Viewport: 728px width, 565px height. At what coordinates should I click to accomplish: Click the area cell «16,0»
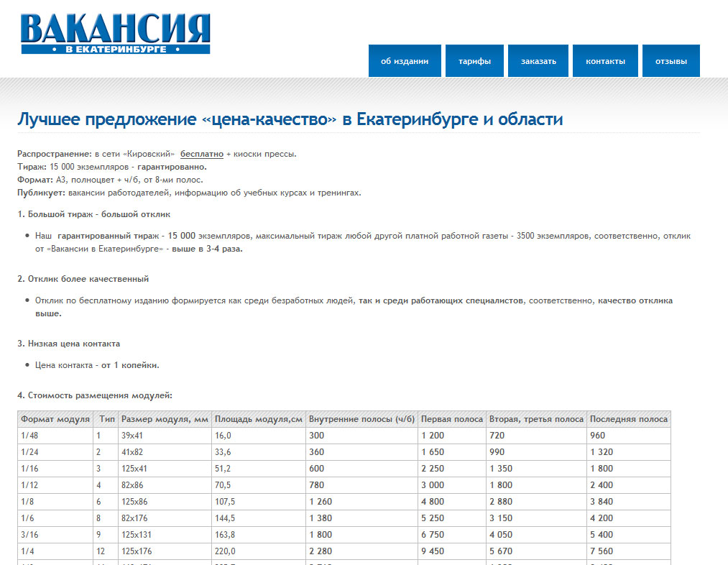pyautogui.click(x=259, y=436)
